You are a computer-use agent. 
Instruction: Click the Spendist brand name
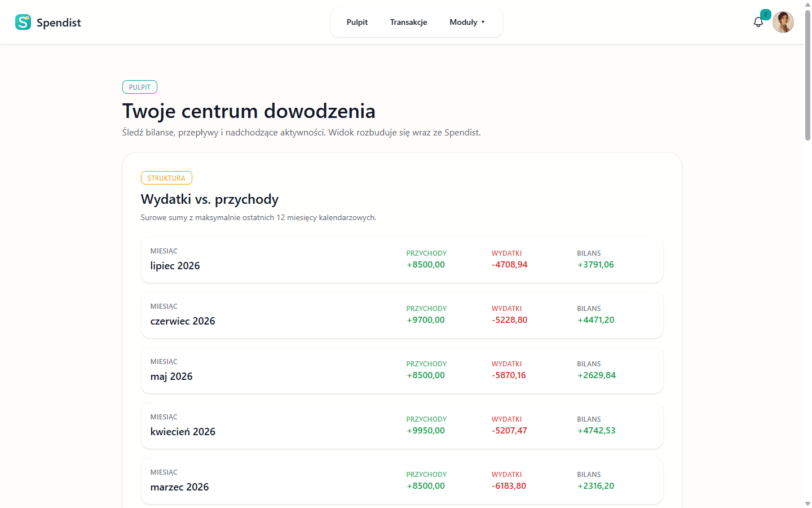(x=59, y=23)
